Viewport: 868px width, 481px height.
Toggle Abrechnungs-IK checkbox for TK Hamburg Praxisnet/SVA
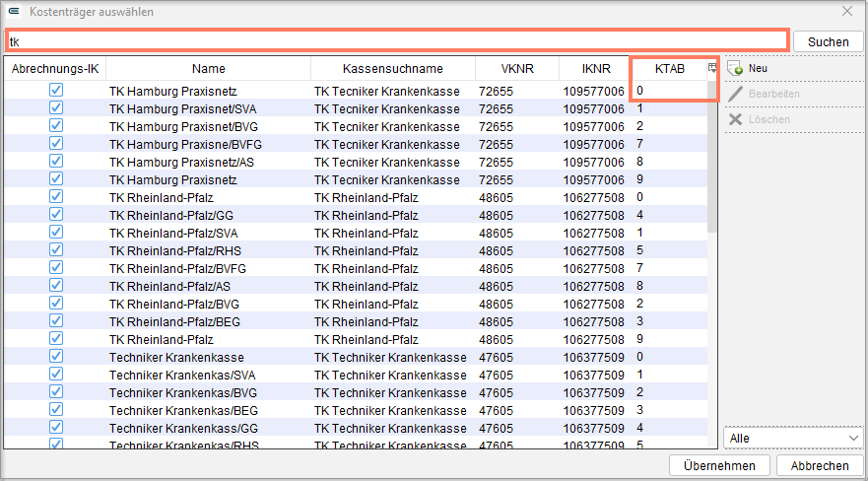point(56,108)
